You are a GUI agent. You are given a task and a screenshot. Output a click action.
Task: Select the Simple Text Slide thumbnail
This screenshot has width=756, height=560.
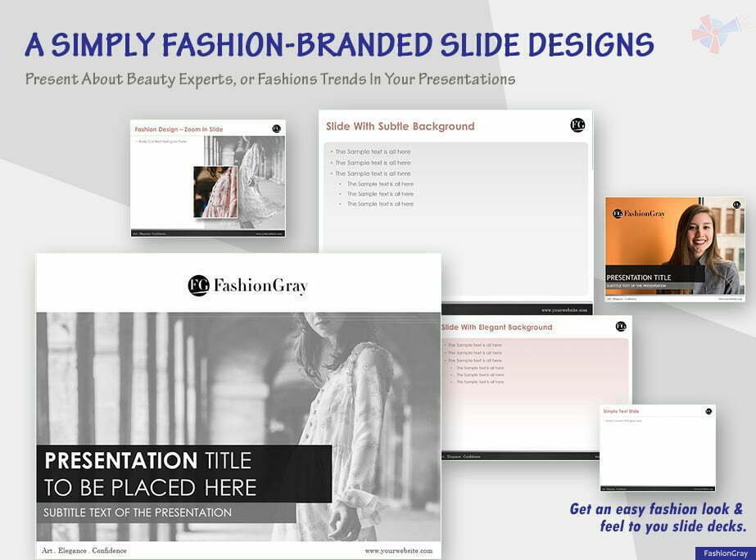pyautogui.click(x=658, y=448)
